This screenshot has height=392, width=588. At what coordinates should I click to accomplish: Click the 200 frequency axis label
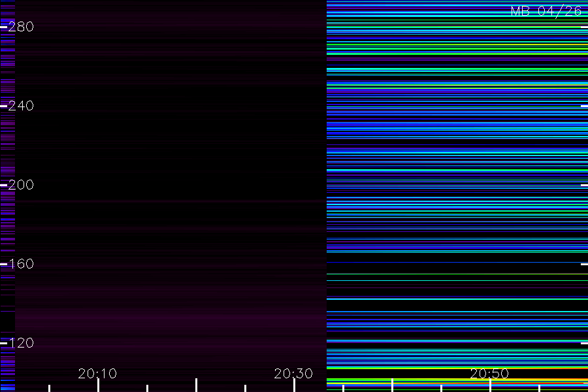(x=21, y=185)
